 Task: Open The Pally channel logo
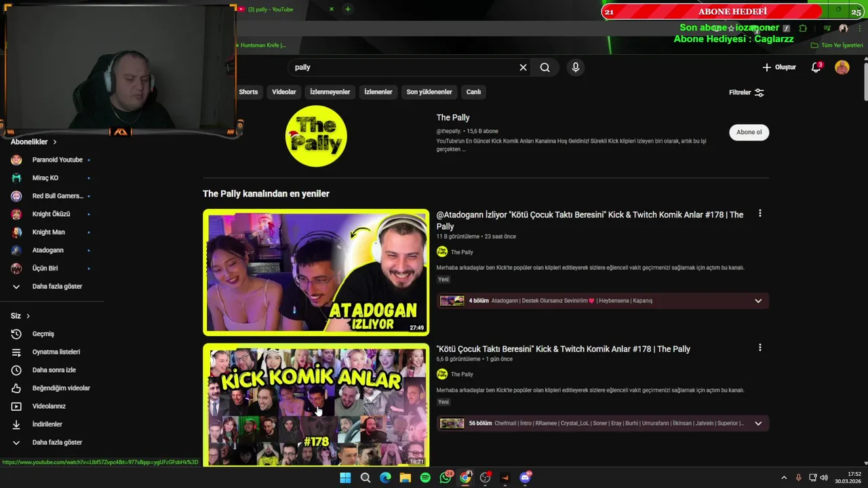click(x=316, y=136)
